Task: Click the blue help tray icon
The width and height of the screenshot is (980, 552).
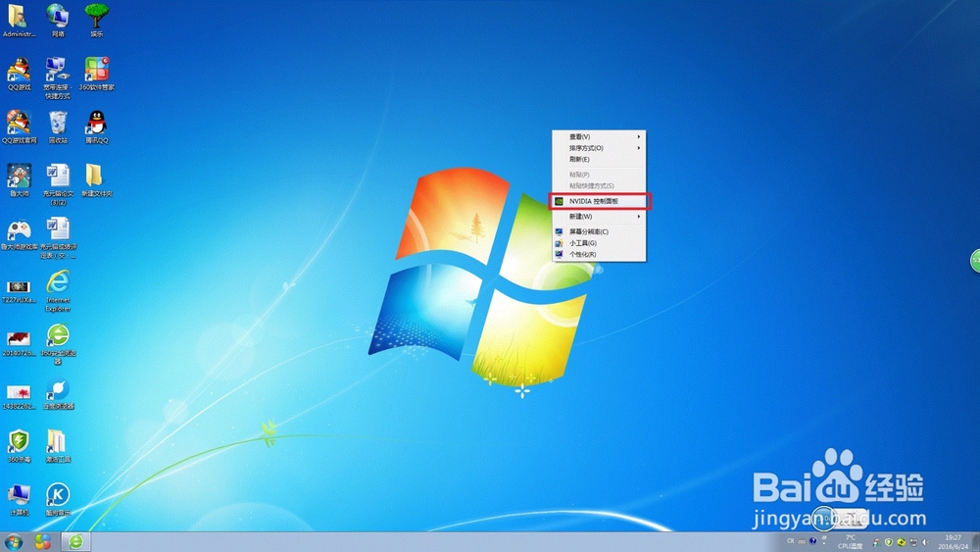Action: tap(812, 541)
